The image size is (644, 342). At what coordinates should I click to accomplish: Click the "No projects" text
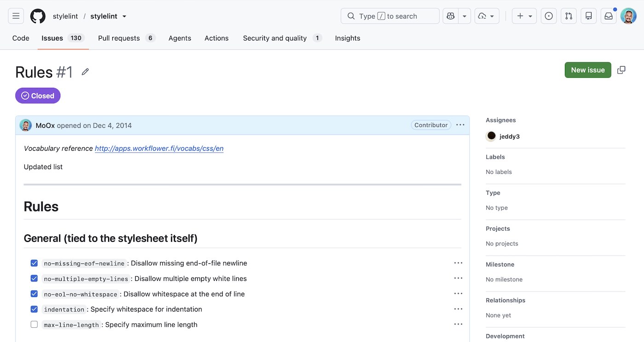coord(502,244)
